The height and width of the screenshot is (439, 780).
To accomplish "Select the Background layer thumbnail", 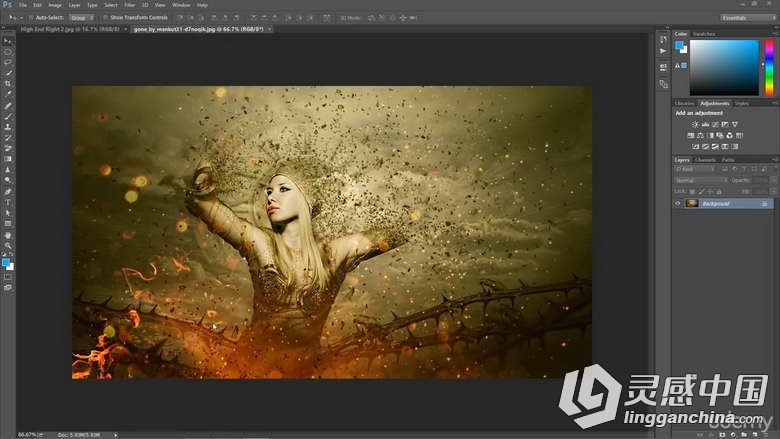I will [x=692, y=203].
